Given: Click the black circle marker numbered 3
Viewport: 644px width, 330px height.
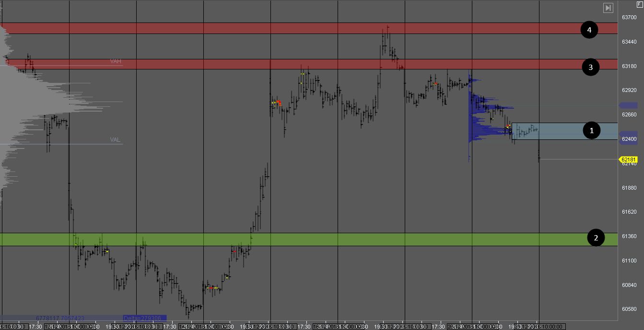Looking at the screenshot, I should tap(591, 68).
